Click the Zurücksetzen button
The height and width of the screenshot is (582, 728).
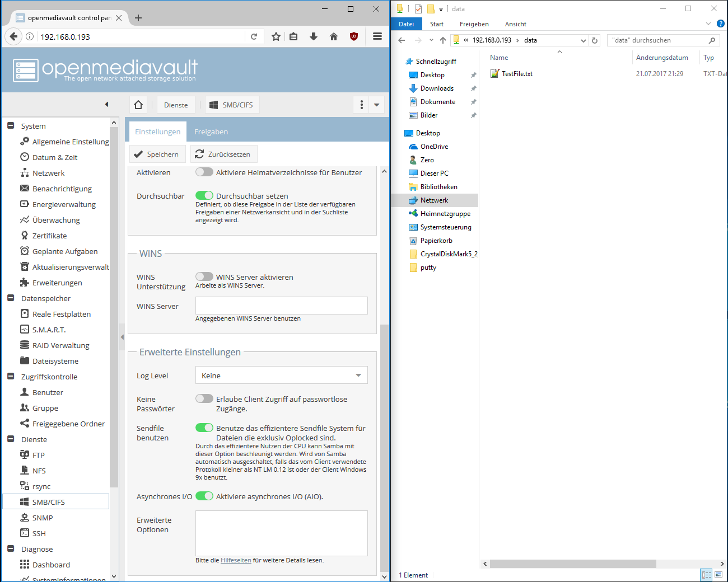223,154
